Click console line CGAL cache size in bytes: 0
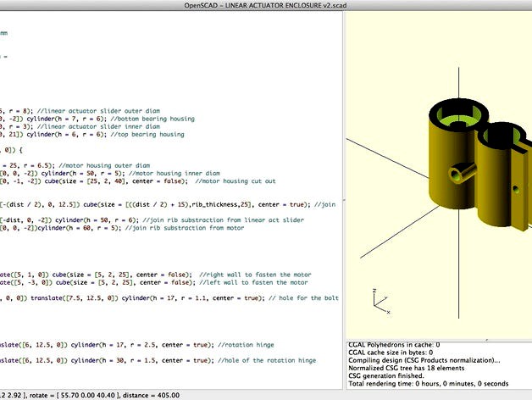The width and height of the screenshot is (532, 400). (x=391, y=353)
